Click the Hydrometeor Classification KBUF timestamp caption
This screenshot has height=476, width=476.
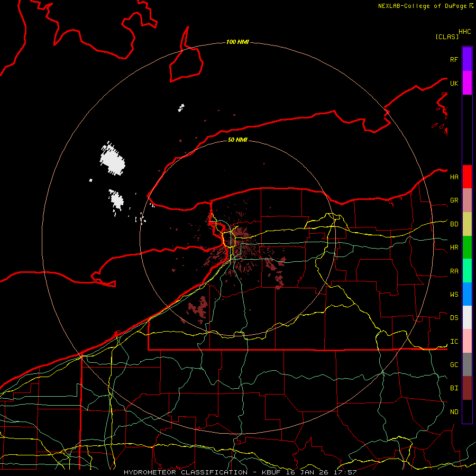point(240,472)
